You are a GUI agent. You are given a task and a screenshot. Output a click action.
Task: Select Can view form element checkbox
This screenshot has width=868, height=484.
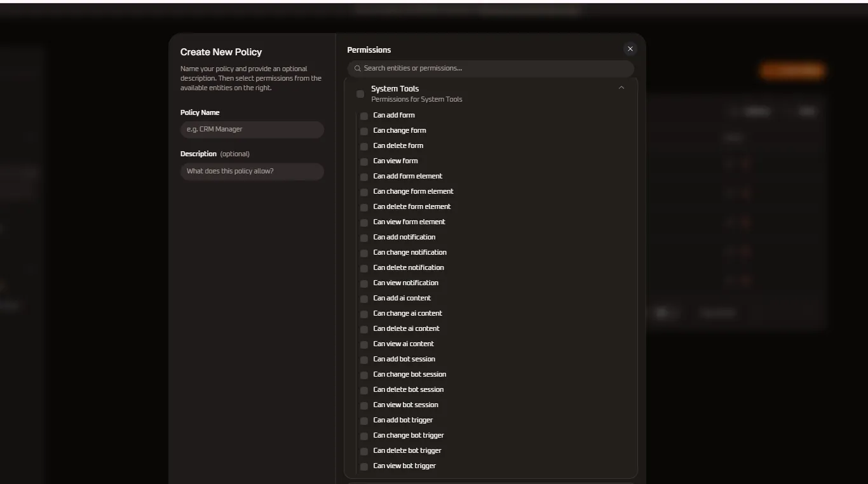364,223
